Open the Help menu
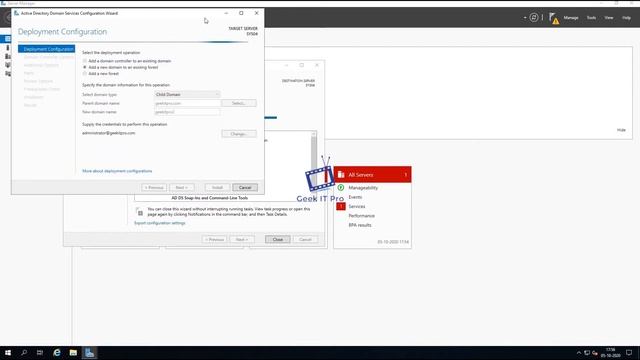The width and height of the screenshot is (640, 360). coord(626,18)
